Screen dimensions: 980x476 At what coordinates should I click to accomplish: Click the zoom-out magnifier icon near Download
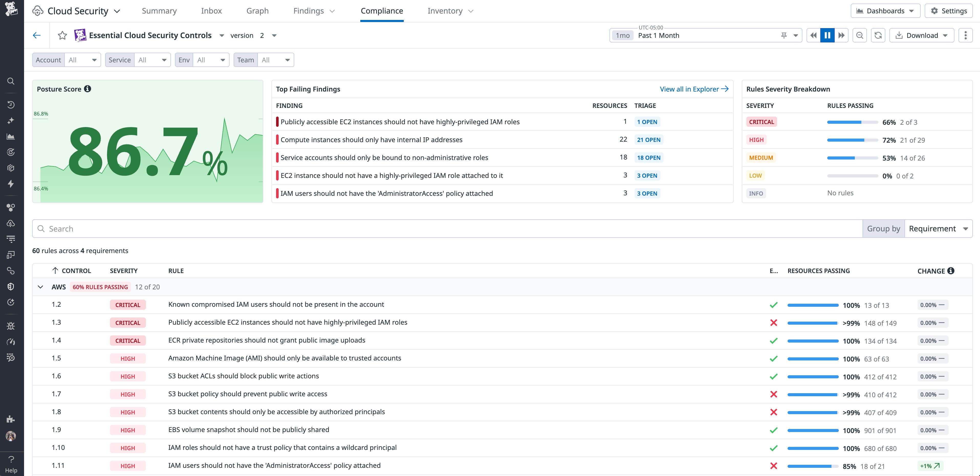point(859,35)
